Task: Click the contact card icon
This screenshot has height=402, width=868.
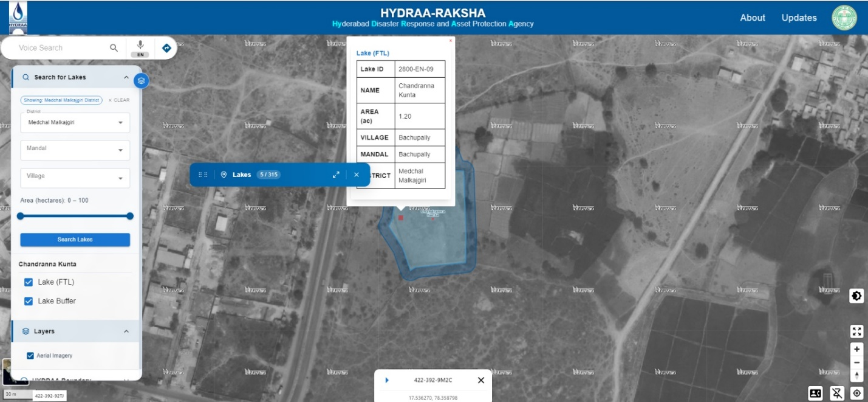Action: click(x=815, y=393)
